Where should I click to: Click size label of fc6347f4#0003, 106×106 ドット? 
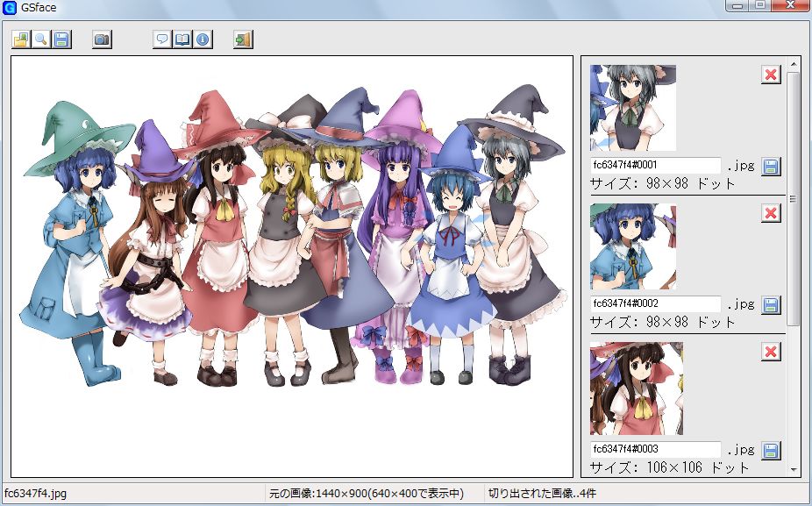tap(670, 467)
